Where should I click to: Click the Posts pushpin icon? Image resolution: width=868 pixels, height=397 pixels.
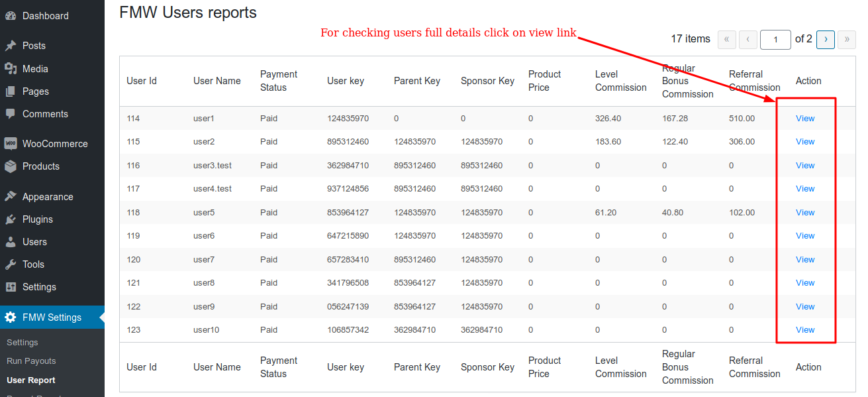coord(11,46)
